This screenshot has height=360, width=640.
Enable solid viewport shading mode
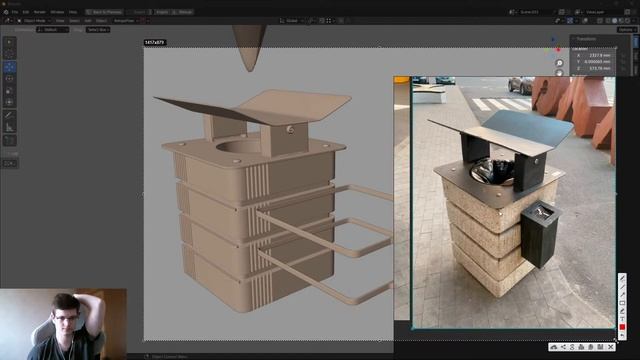click(614, 20)
